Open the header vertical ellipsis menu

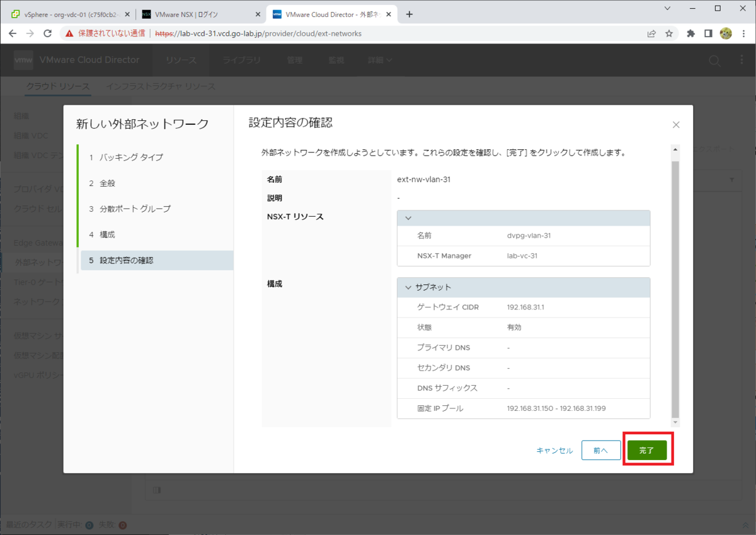coord(742,60)
